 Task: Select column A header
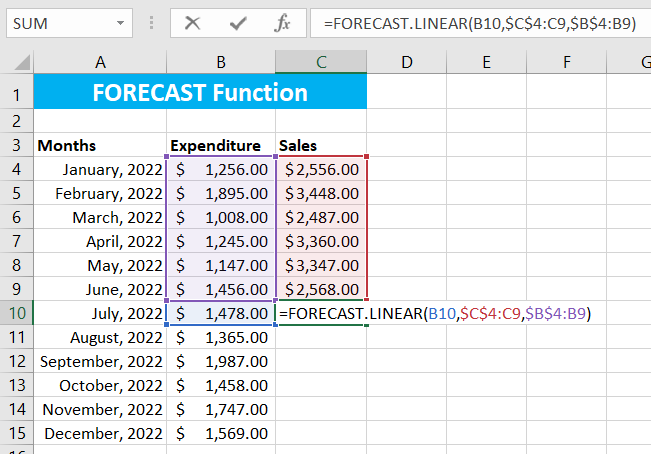point(100,62)
